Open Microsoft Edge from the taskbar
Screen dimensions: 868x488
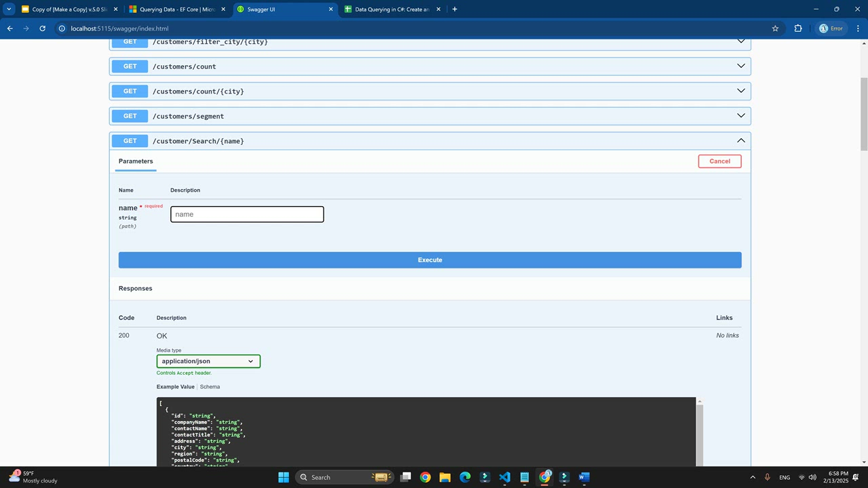pos(465,477)
